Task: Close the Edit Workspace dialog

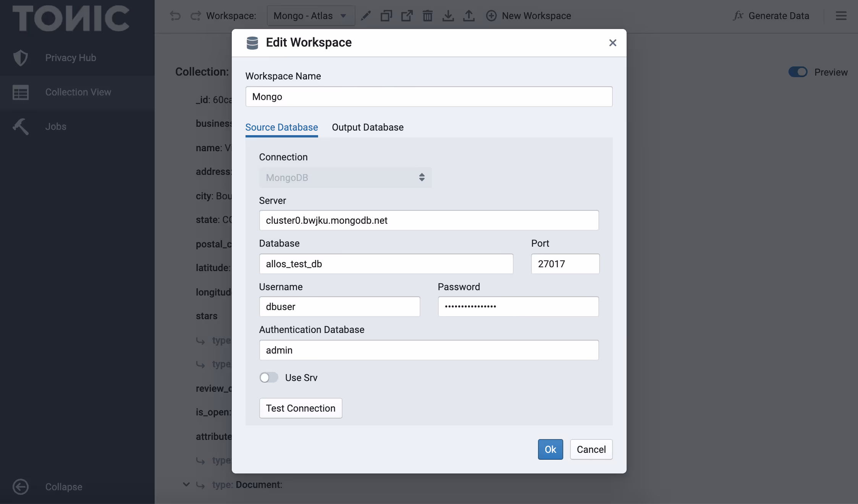Action: coord(612,43)
